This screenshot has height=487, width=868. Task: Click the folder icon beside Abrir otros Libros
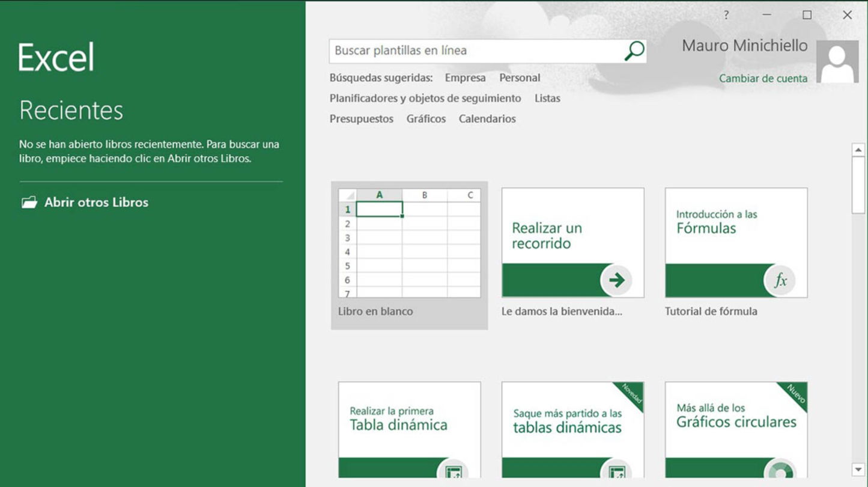pos(29,203)
